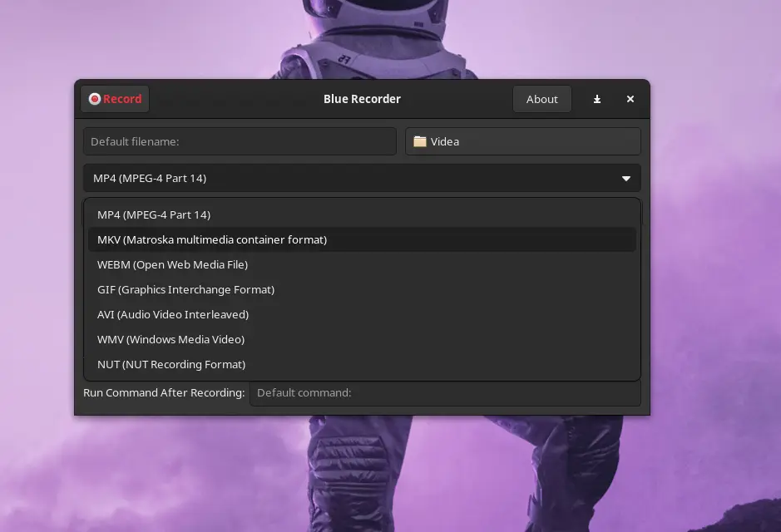Click the download arrow icon in header
The image size is (781, 532).
pyautogui.click(x=596, y=99)
